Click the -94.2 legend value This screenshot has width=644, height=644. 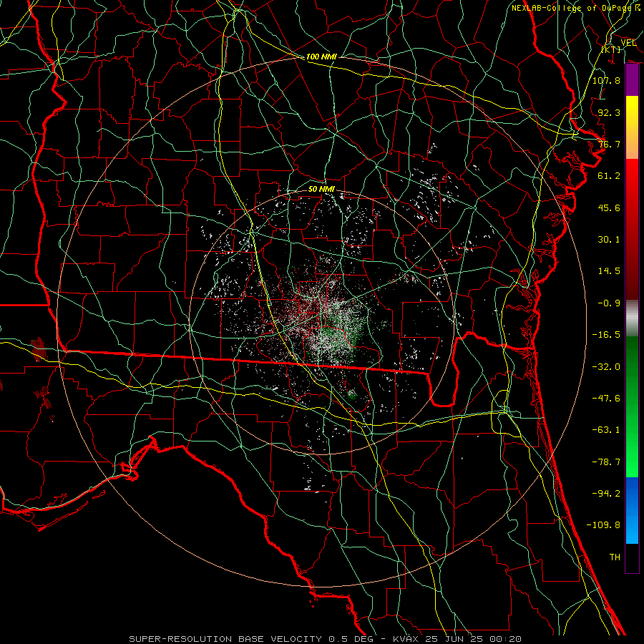tap(606, 494)
